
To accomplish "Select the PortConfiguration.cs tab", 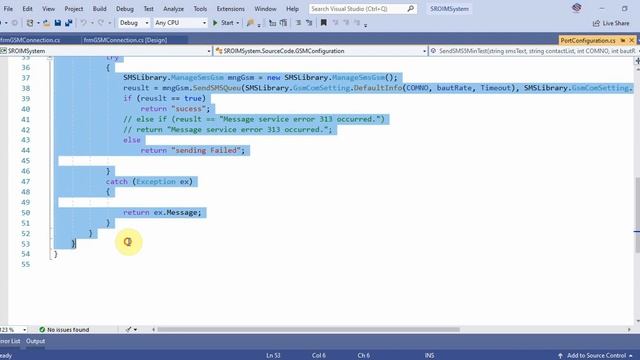I will (x=588, y=40).
